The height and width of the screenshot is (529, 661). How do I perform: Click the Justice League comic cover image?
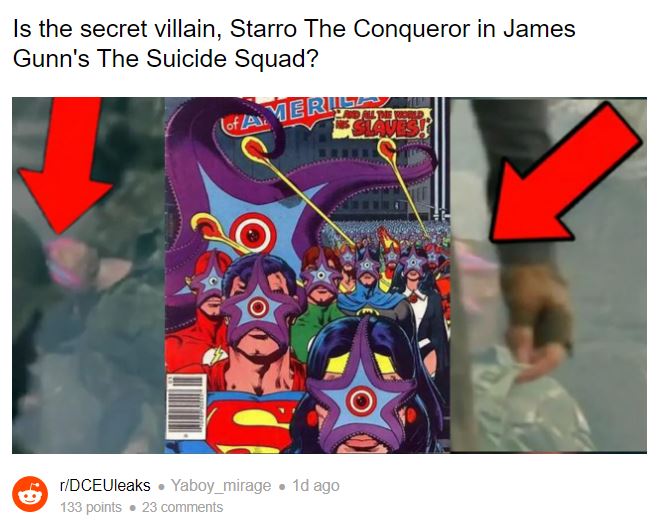(307, 275)
